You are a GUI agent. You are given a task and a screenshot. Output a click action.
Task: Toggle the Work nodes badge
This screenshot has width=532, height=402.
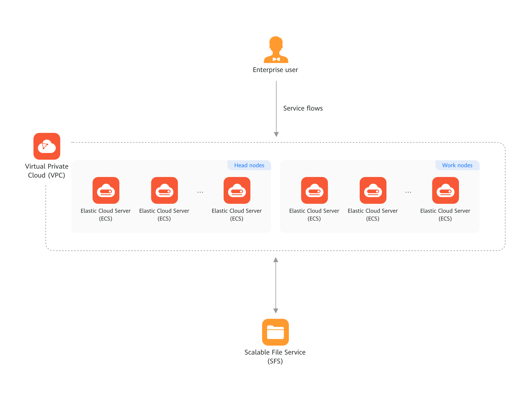coord(457,165)
